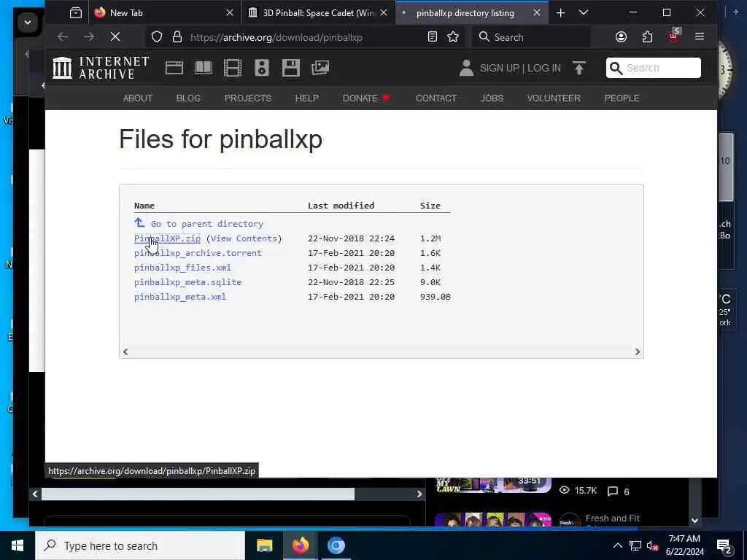The width and height of the screenshot is (747, 560).
Task: Open the DONATE menu item
Action: (366, 98)
